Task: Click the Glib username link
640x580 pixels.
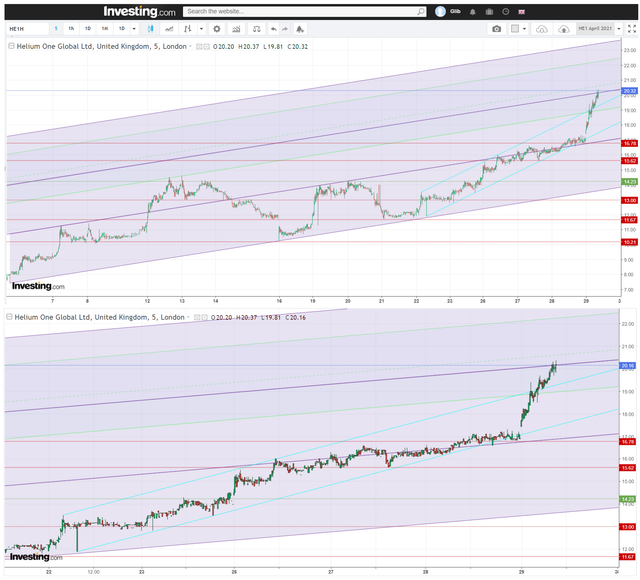Action: [x=455, y=11]
